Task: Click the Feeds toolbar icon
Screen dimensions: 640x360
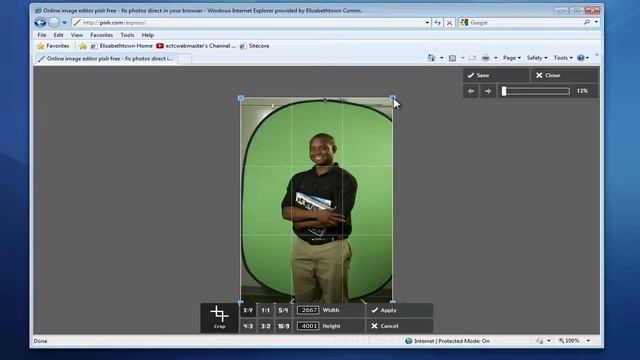Action: point(452,58)
